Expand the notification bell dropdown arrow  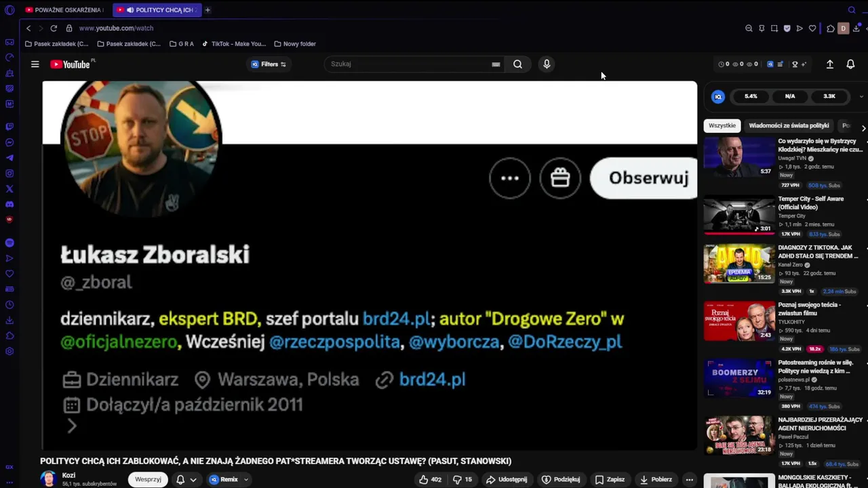coord(193,480)
